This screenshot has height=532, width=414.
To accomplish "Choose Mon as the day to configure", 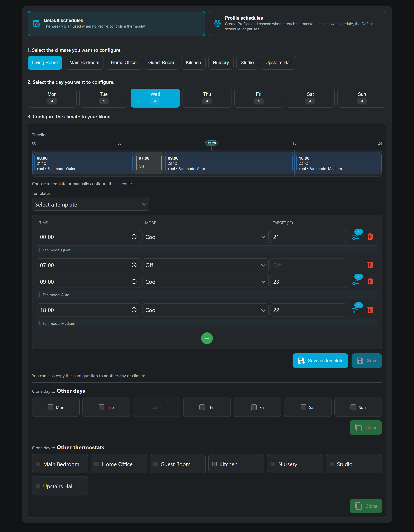I will click(52, 98).
